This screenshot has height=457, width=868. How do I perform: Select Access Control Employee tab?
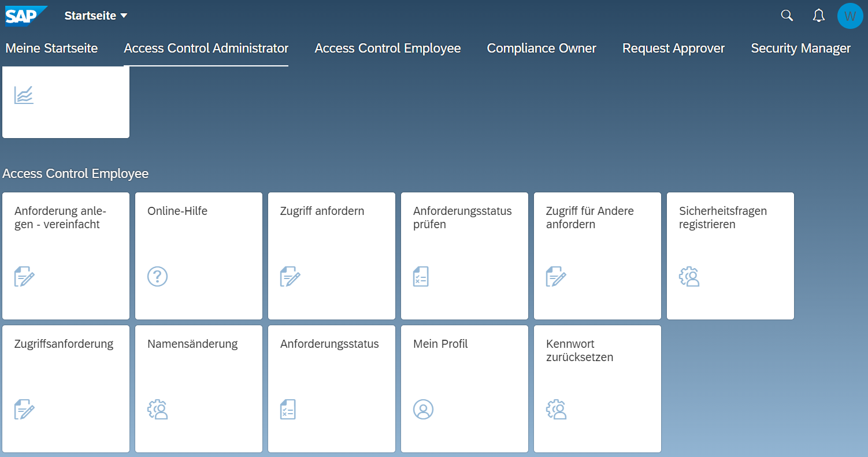[388, 49]
